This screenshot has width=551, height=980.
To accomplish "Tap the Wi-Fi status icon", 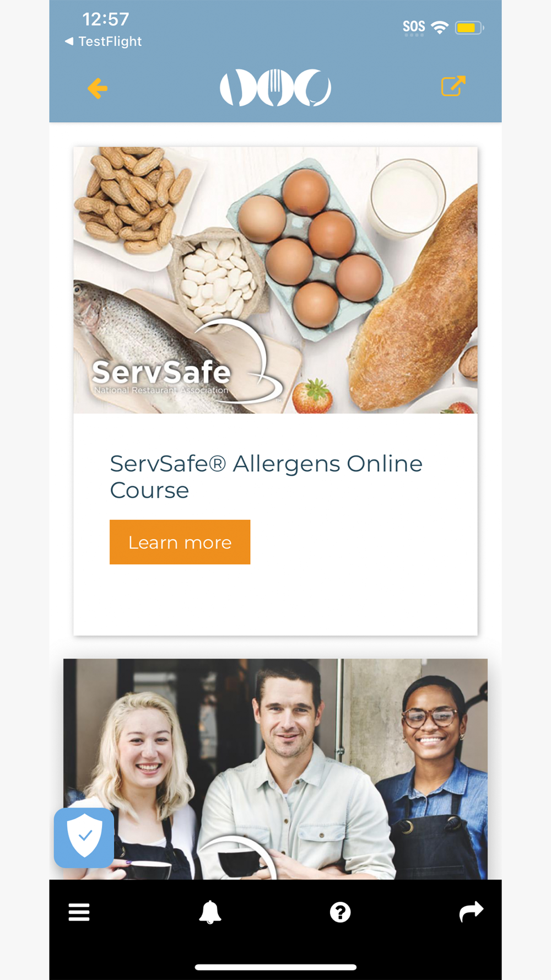I will pos(440,28).
